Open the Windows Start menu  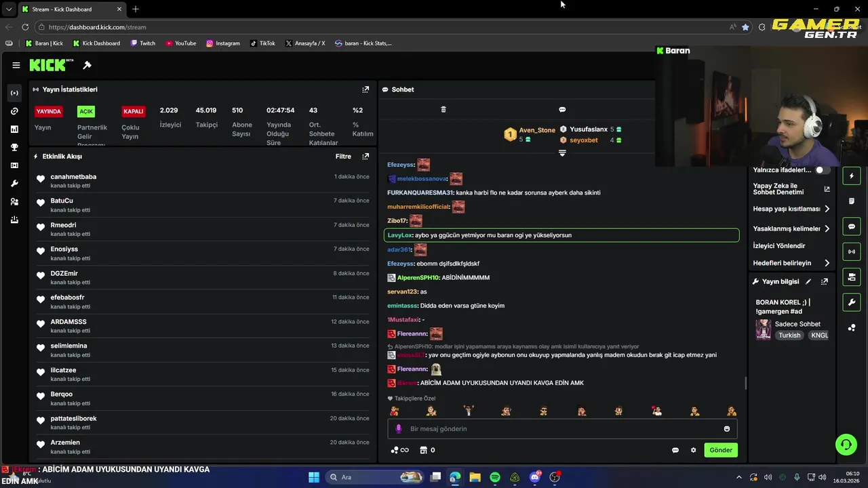(314, 477)
